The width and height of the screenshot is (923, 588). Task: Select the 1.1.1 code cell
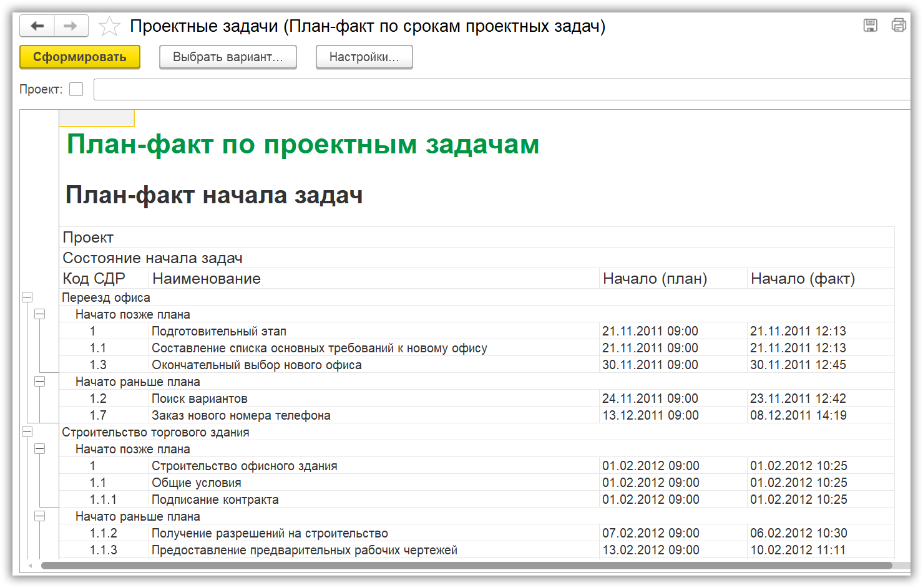(x=104, y=499)
